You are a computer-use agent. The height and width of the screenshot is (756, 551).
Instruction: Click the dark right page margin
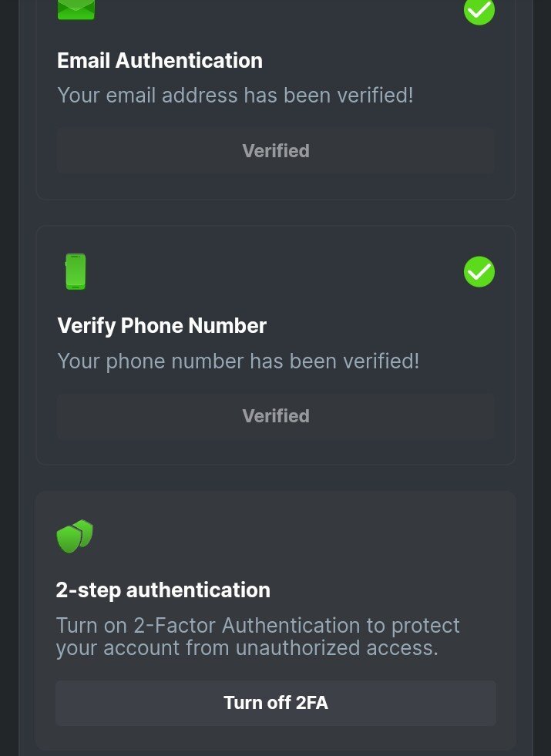pos(542,385)
